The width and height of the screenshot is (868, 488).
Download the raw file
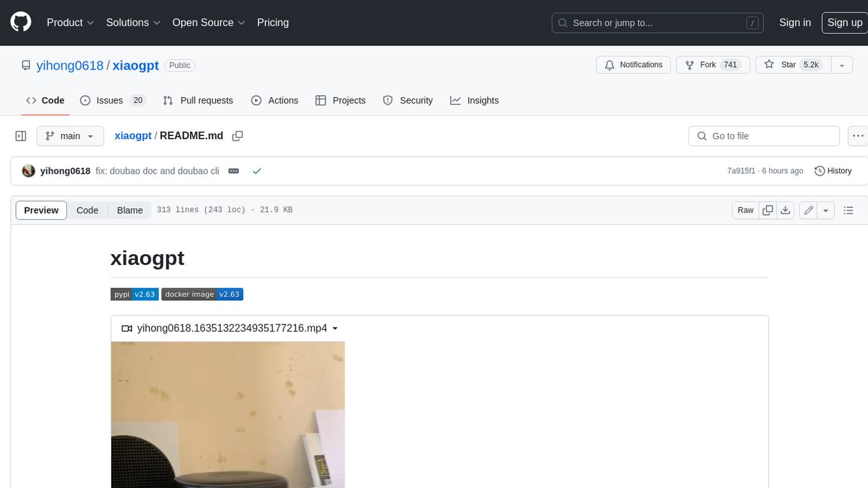coord(786,210)
